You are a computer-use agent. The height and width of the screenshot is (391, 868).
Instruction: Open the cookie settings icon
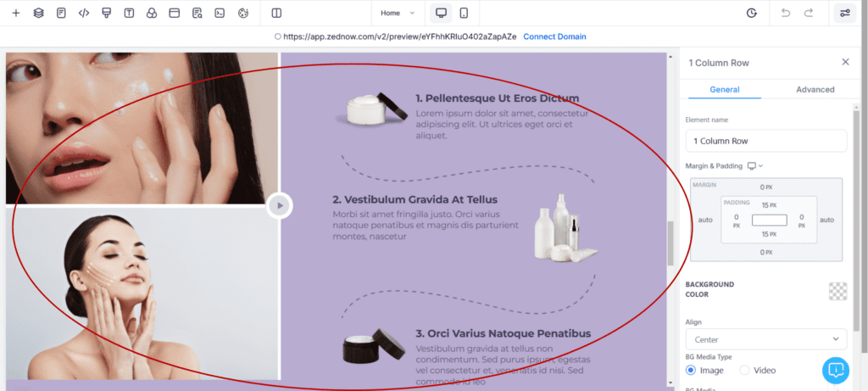(x=243, y=14)
